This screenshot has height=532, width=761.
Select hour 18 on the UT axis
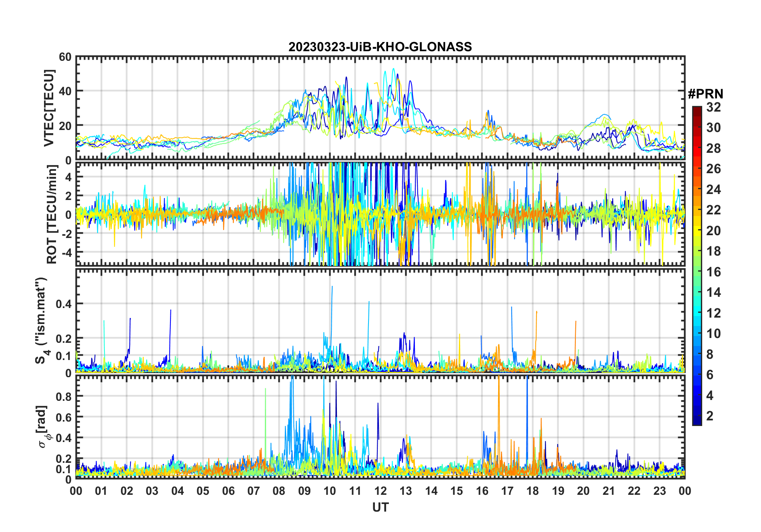533,491
